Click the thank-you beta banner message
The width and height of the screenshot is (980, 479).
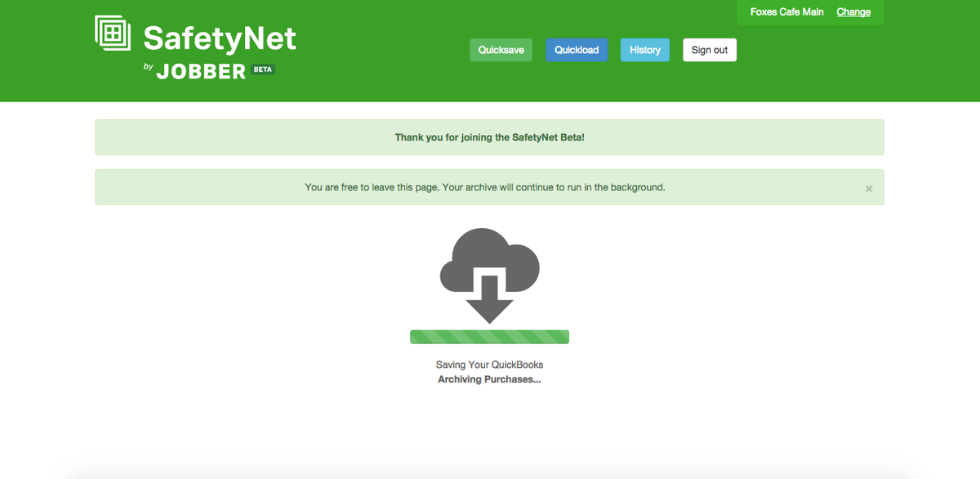click(489, 137)
